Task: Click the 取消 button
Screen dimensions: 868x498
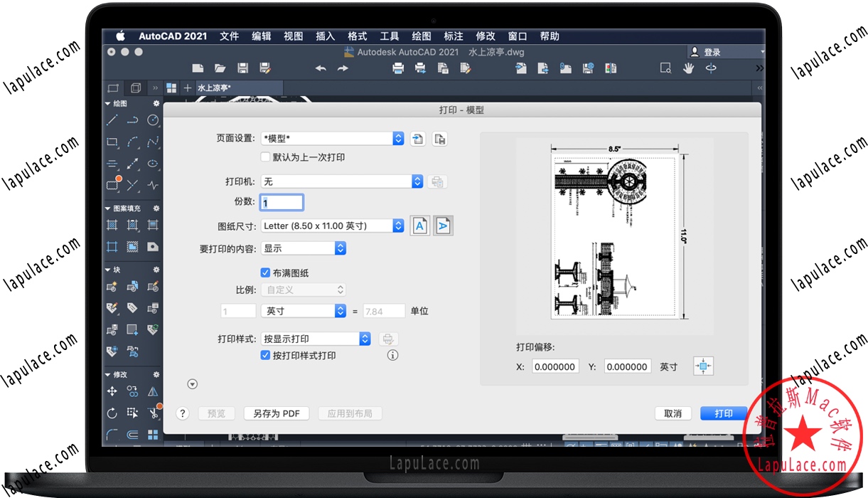Action: pyautogui.click(x=673, y=413)
